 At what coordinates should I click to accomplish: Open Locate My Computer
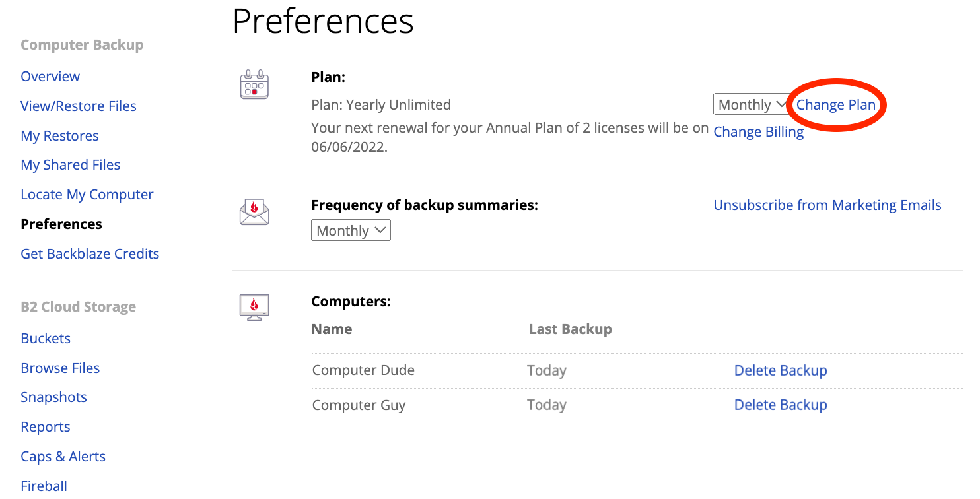point(87,194)
